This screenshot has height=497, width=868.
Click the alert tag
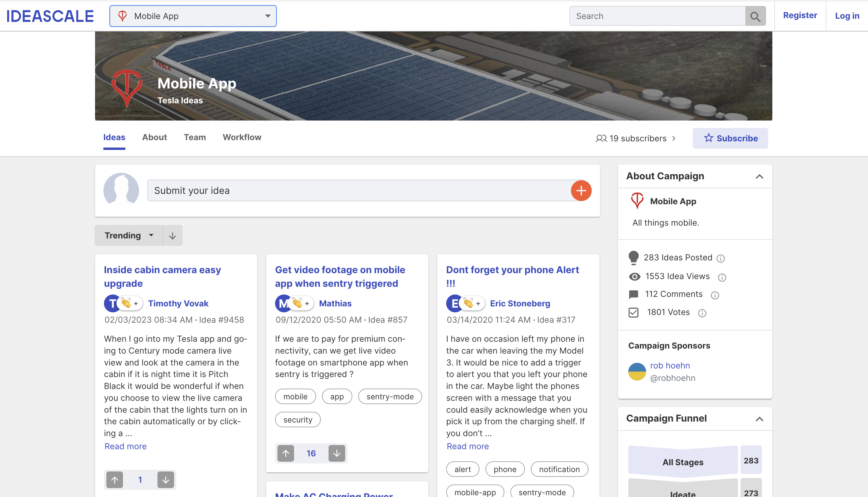point(462,469)
